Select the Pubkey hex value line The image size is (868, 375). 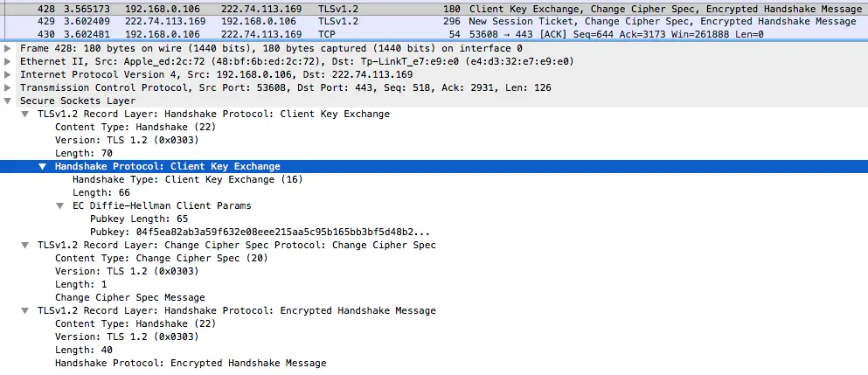260,232
